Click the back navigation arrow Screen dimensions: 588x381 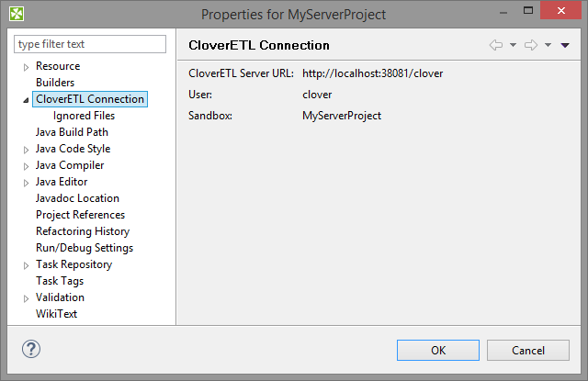(496, 45)
